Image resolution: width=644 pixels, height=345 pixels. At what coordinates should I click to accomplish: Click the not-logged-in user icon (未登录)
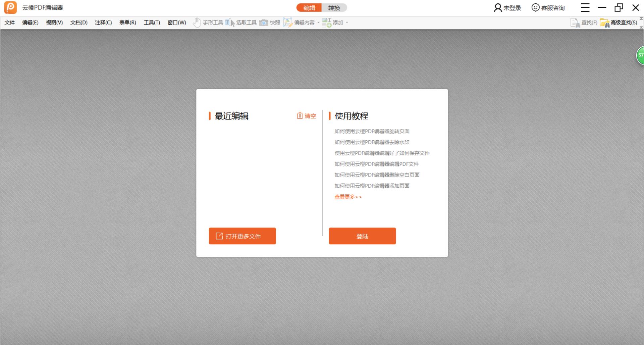click(x=507, y=8)
